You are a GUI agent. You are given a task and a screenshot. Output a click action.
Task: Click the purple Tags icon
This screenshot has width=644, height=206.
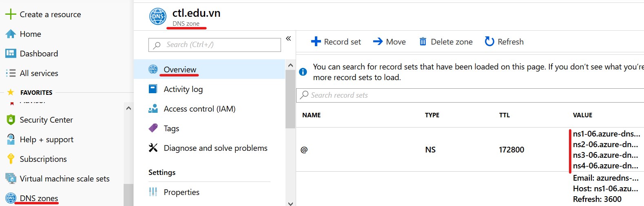153,128
